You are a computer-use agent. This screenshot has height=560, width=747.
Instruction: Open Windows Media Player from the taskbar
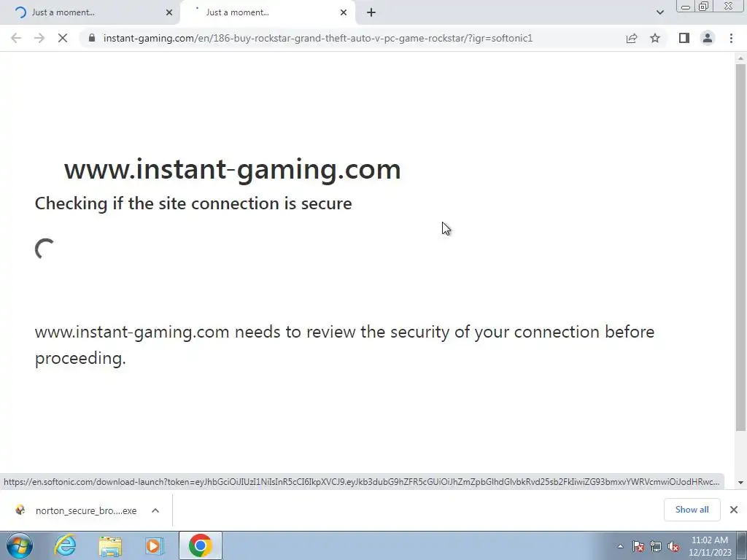click(155, 545)
